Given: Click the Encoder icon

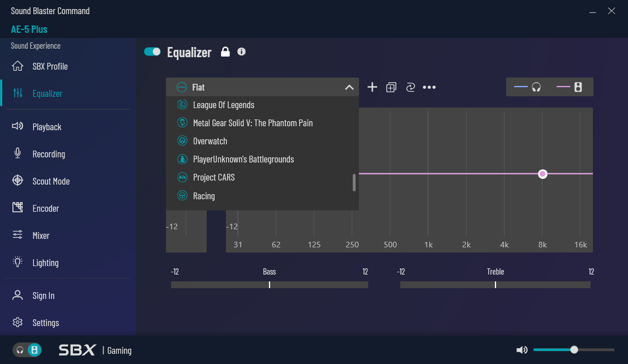Looking at the screenshot, I should (x=18, y=207).
